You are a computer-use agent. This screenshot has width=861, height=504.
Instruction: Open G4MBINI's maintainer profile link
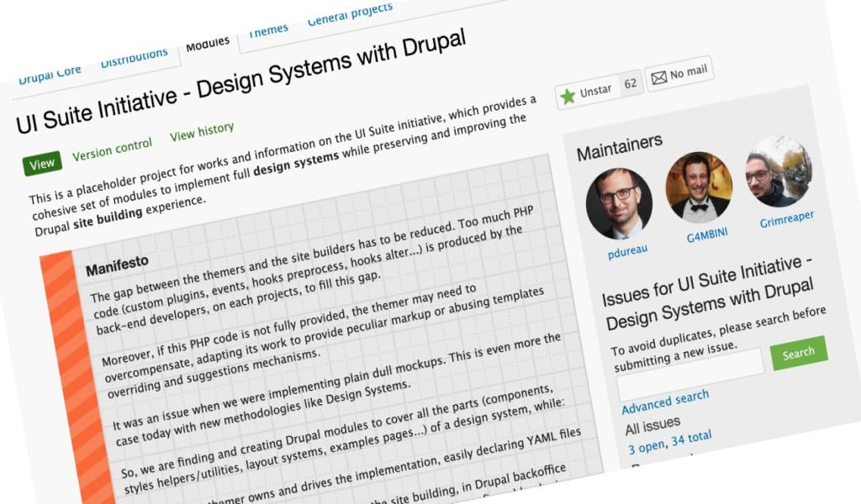pos(707,235)
